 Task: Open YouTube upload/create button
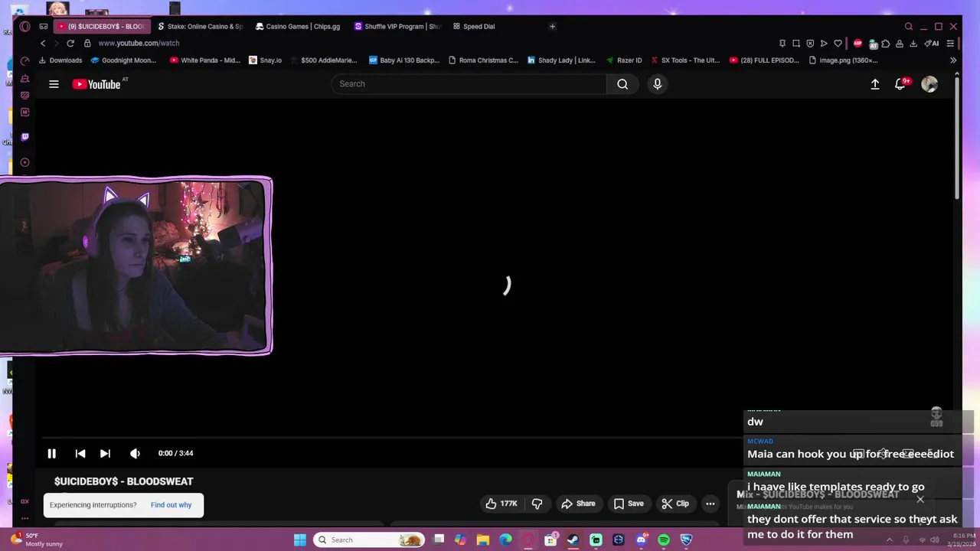[875, 84]
